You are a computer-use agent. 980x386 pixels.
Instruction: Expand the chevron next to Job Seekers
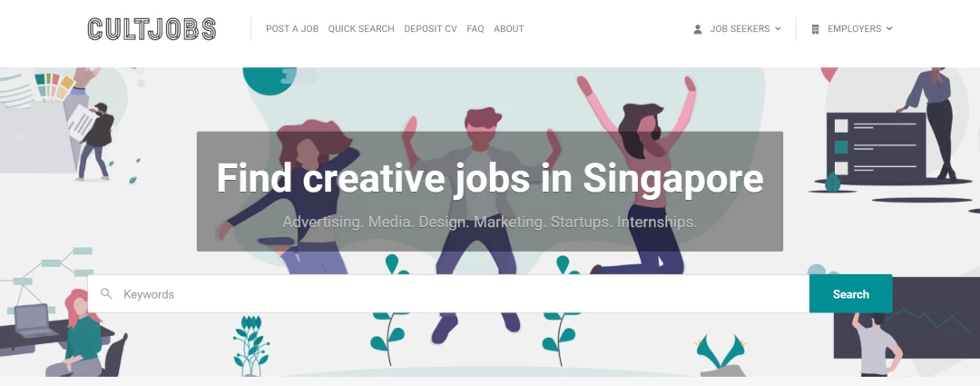point(778,29)
